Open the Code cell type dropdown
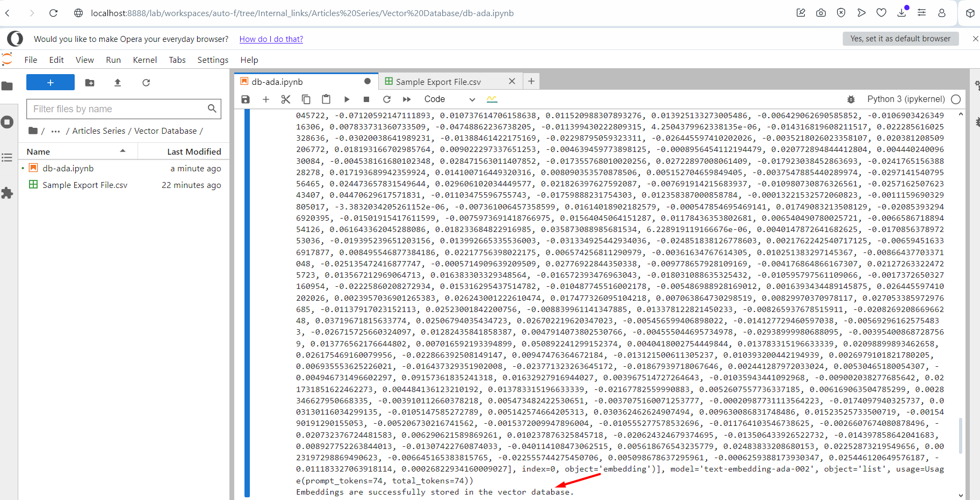 click(x=449, y=99)
